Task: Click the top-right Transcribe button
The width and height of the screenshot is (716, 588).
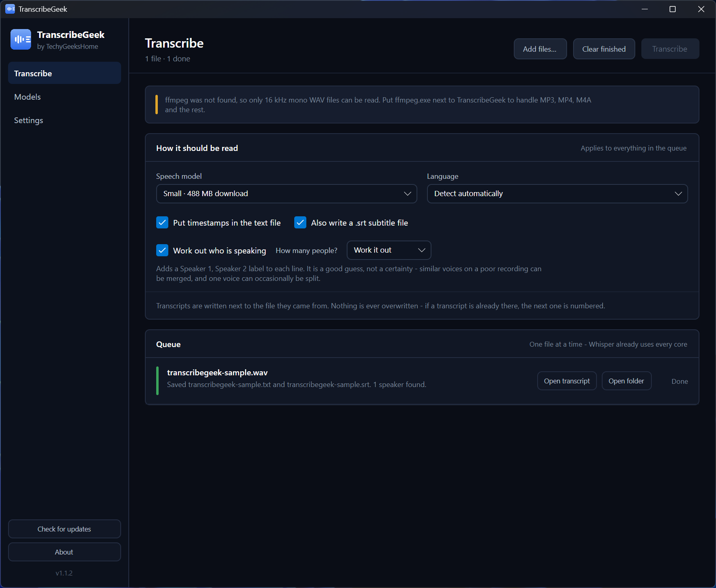Action: tap(670, 49)
